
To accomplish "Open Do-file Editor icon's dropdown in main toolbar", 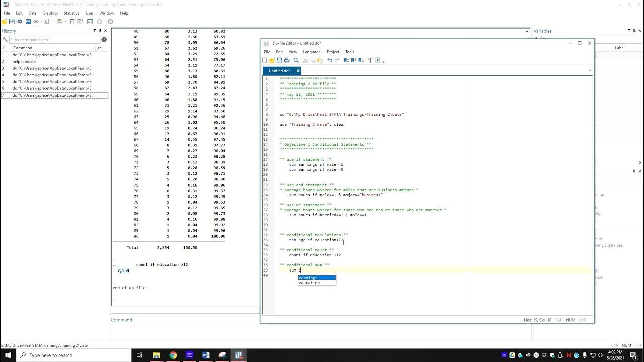I will pos(66,22).
